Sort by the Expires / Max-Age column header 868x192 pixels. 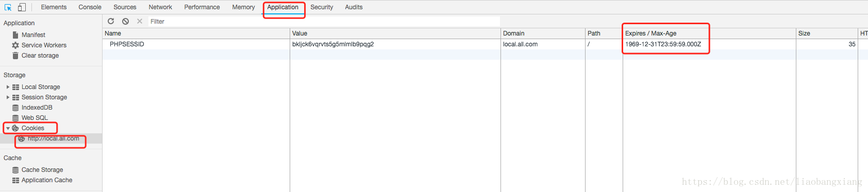709,33
